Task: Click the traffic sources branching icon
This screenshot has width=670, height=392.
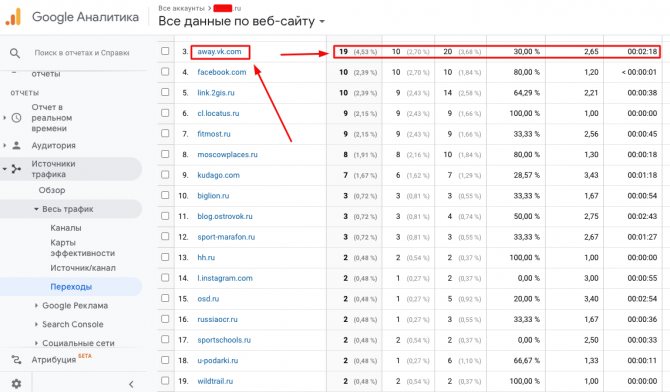Action: pyautogui.click(x=16, y=169)
